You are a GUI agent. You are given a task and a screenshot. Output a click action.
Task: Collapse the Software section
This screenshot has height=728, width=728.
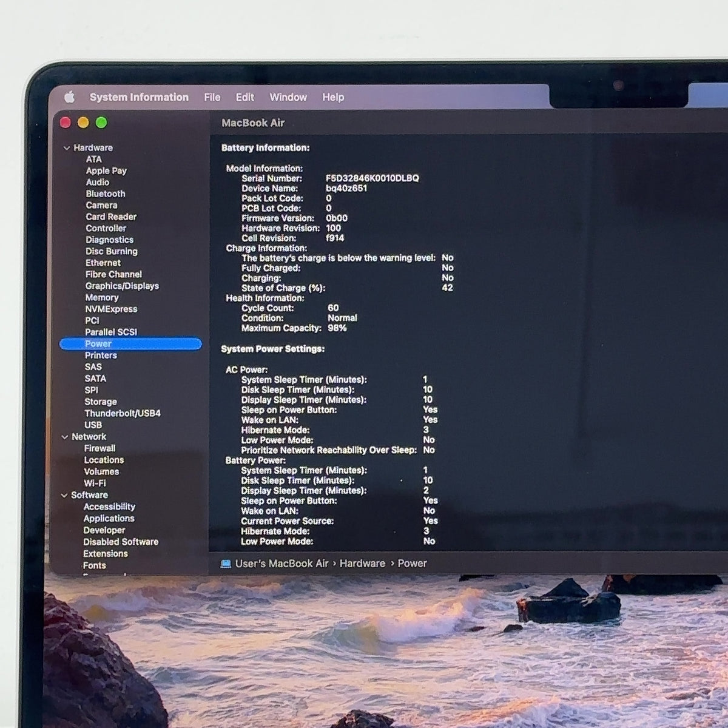(64, 495)
